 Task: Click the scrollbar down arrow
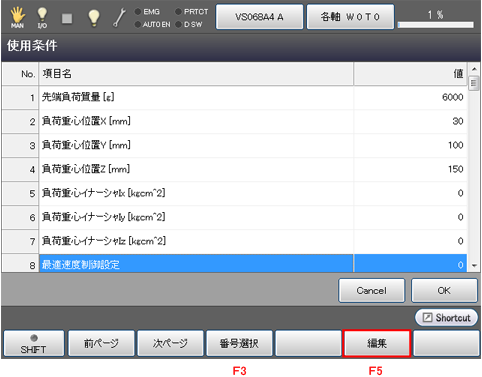474,266
